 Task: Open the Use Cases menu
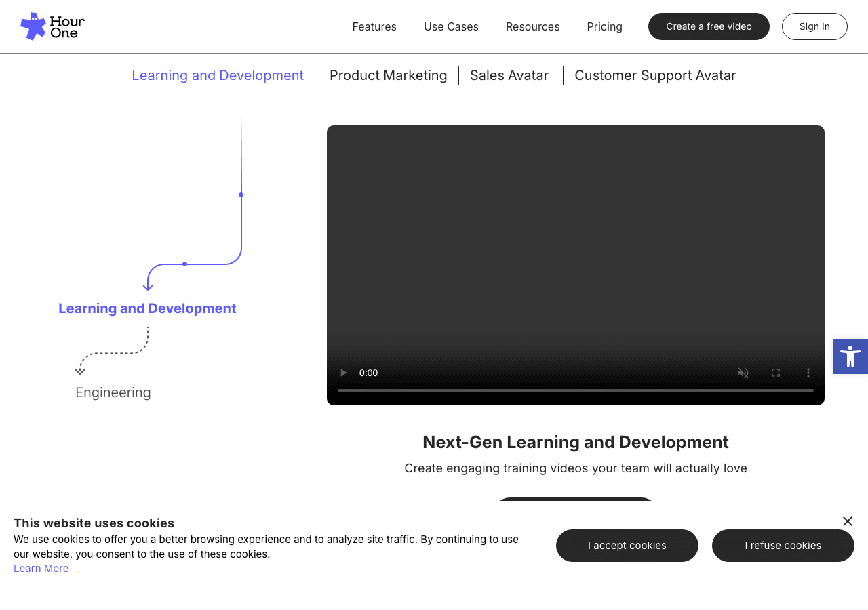pos(451,26)
